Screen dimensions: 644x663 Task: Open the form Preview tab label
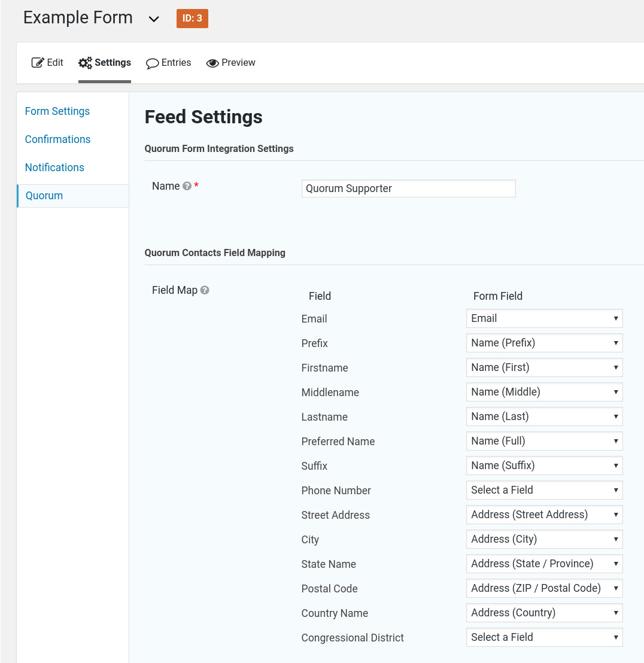click(x=238, y=63)
